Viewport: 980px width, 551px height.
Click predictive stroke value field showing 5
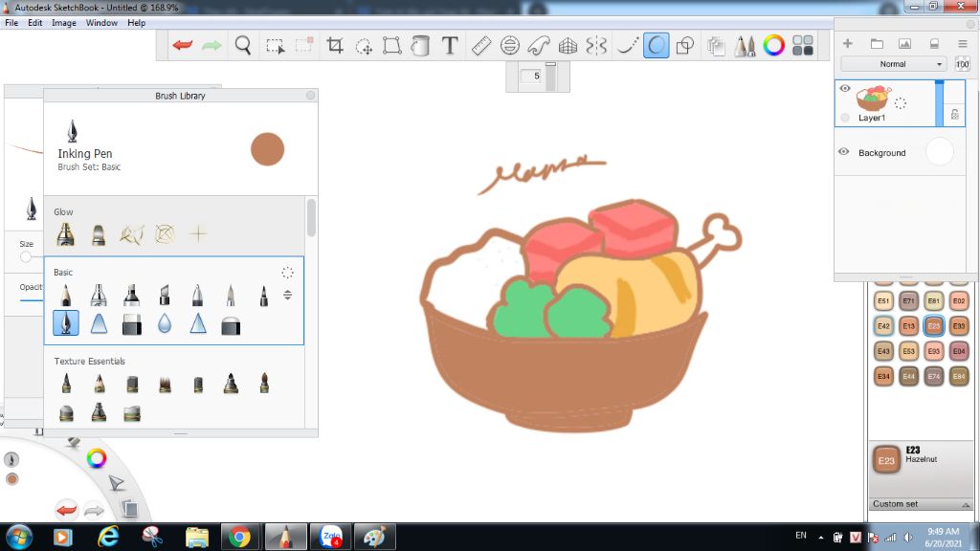[x=532, y=76]
